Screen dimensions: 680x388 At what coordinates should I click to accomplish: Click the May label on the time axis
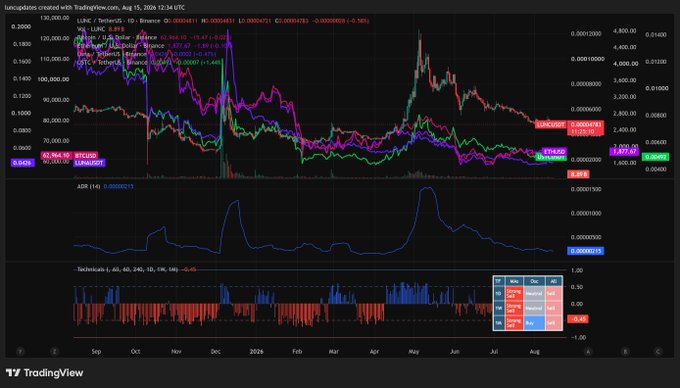[414, 352]
